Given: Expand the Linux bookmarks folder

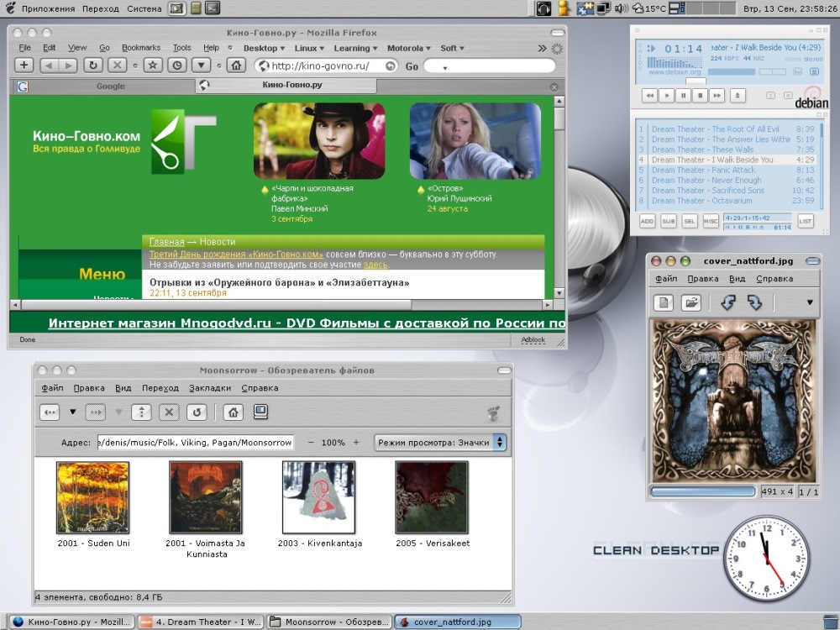Looking at the screenshot, I should 309,48.
